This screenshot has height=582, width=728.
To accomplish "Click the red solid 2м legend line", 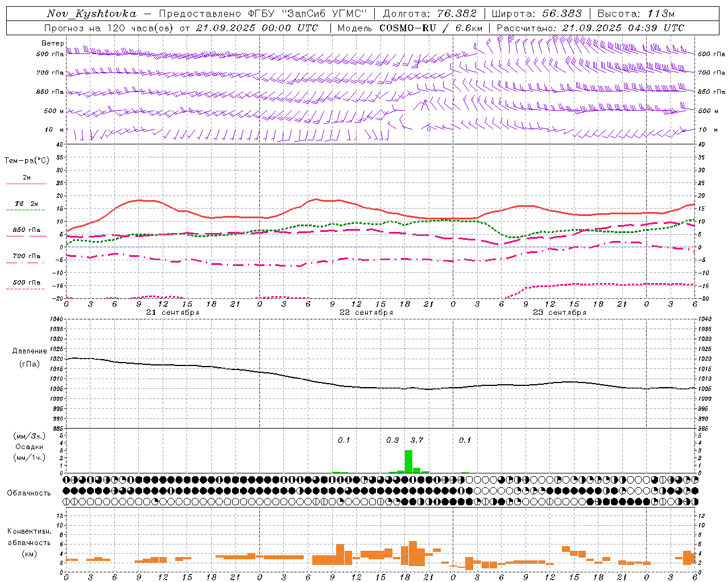I will [x=26, y=184].
